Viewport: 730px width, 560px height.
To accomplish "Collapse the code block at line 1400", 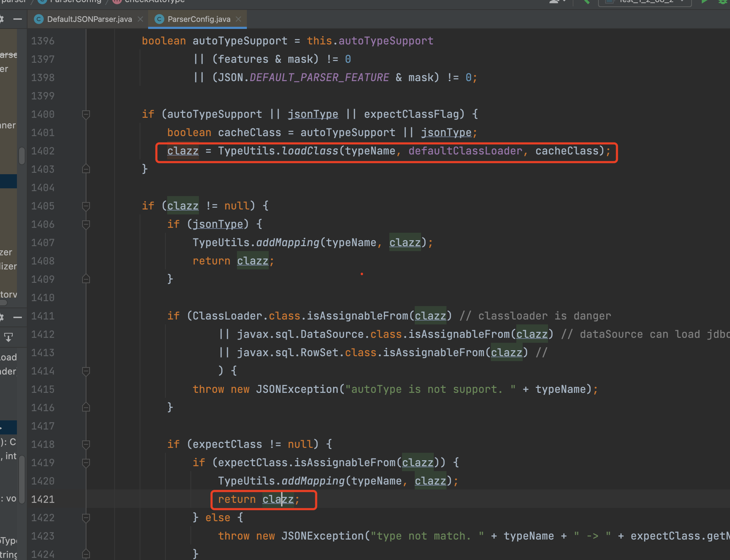I will tap(86, 114).
